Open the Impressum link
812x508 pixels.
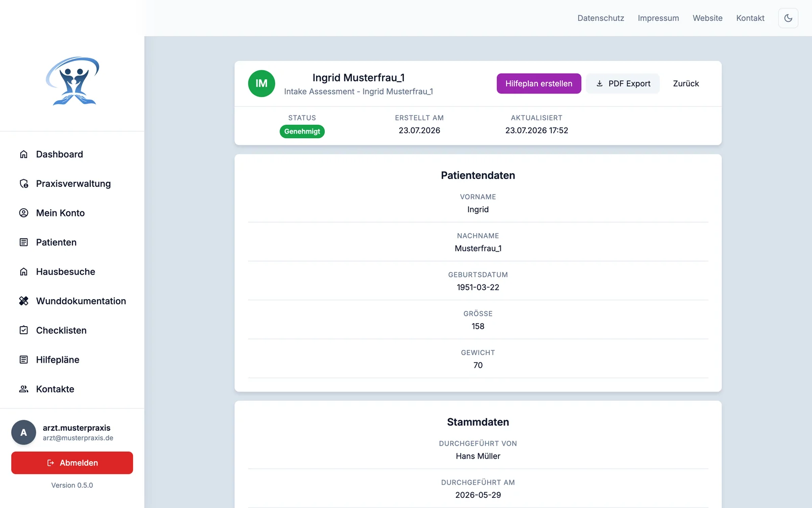click(x=658, y=18)
